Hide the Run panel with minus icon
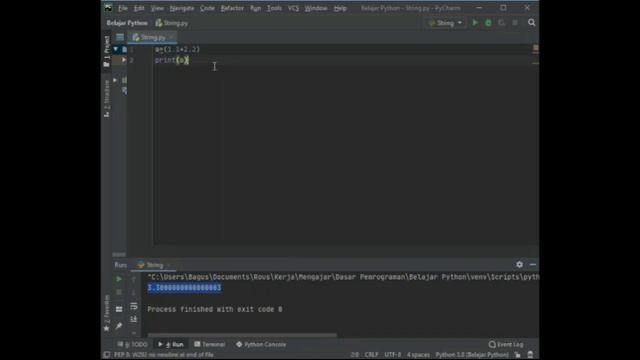This screenshot has width=640, height=360. pyautogui.click(x=533, y=264)
